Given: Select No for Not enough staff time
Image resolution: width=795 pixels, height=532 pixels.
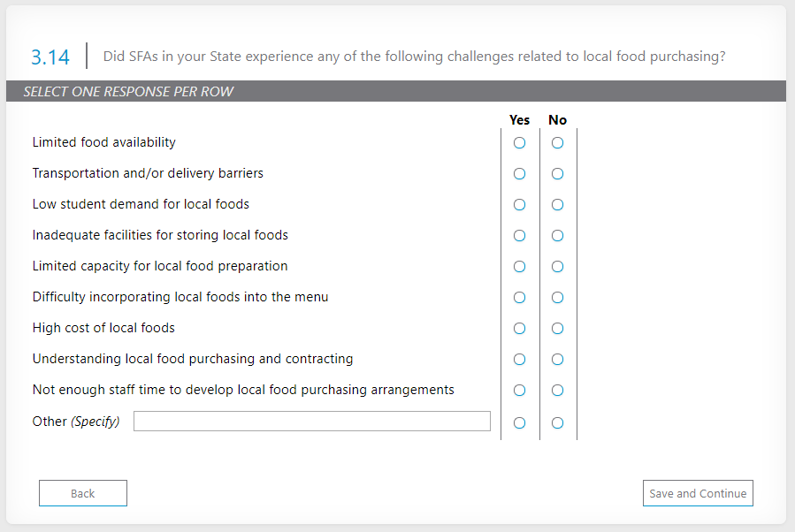Looking at the screenshot, I should tap(557, 391).
